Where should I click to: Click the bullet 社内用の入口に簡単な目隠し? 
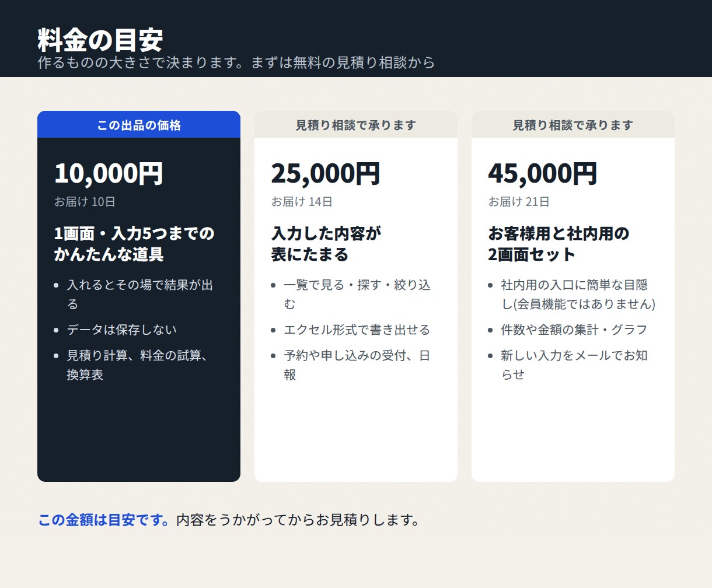(578, 295)
